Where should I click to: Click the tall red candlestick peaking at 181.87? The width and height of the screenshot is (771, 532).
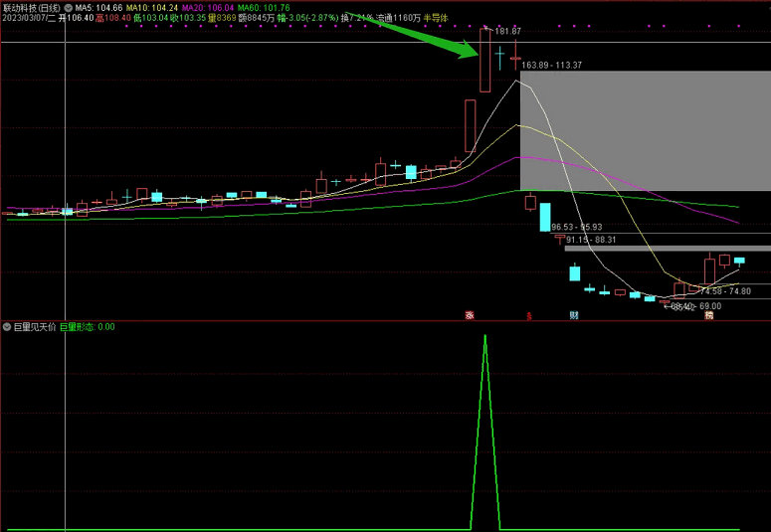point(484,60)
